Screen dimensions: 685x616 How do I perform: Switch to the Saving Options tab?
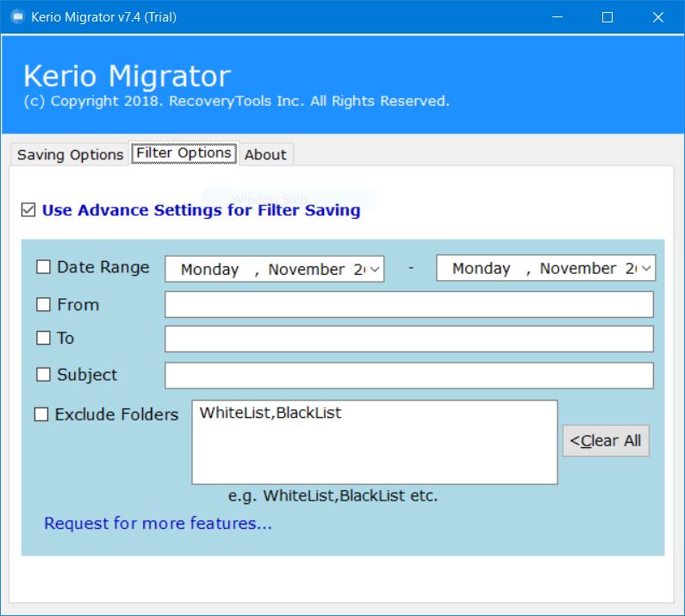click(70, 155)
